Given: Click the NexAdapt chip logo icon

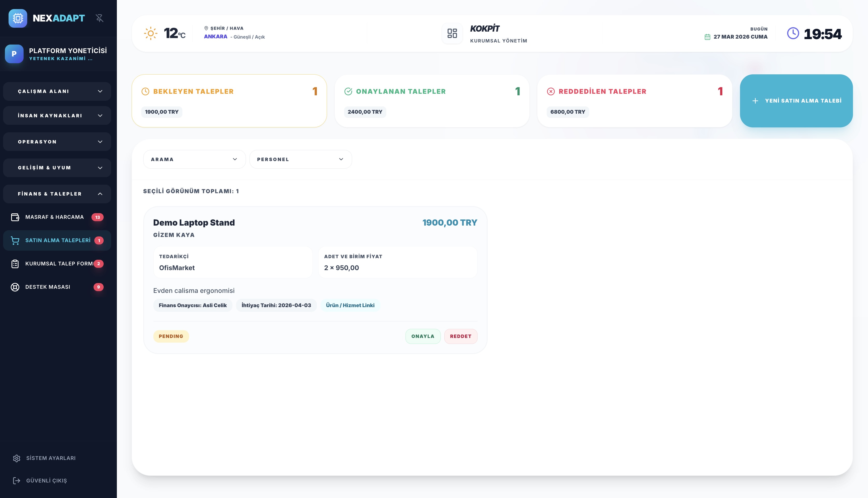Looking at the screenshot, I should [x=18, y=18].
